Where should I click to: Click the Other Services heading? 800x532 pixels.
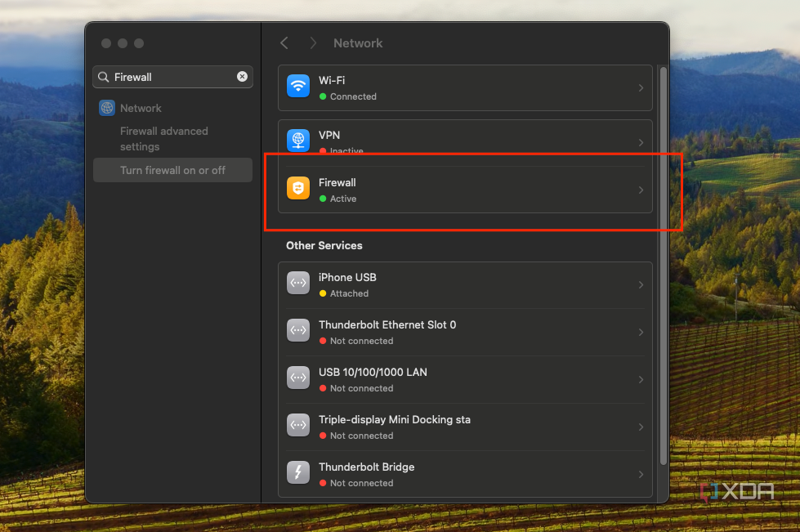[x=324, y=245]
